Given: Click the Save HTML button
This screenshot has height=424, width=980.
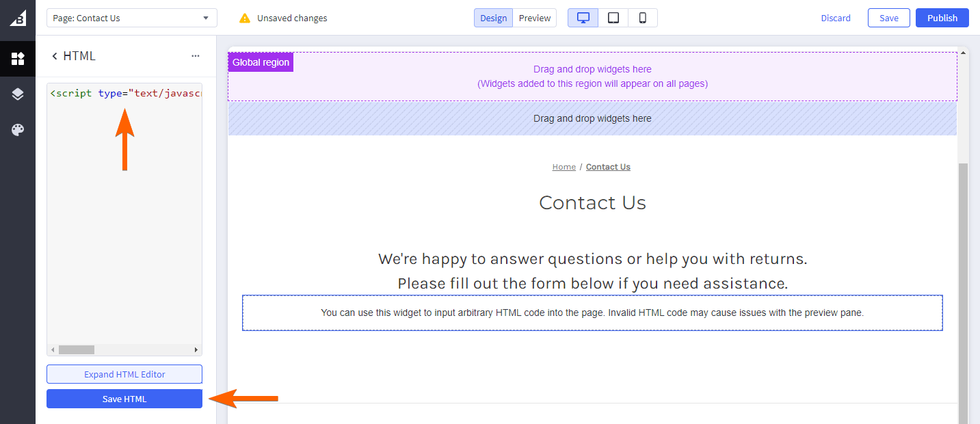Looking at the screenshot, I should point(124,399).
